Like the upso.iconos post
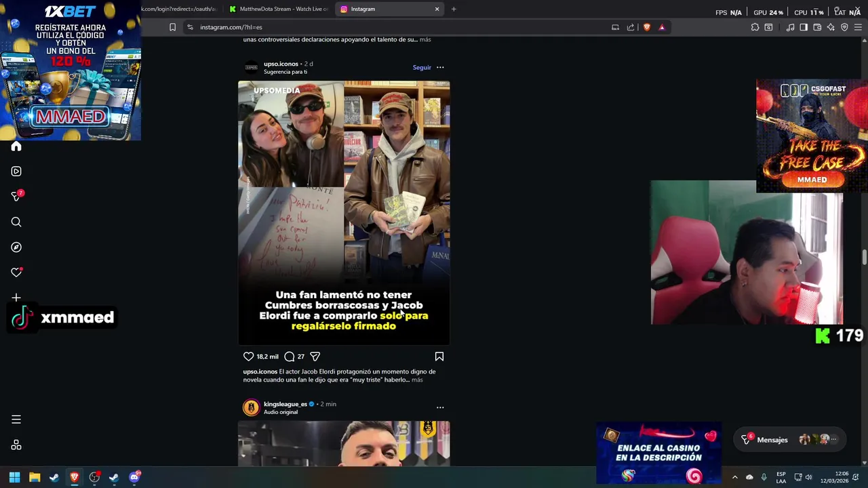 pyautogui.click(x=248, y=357)
